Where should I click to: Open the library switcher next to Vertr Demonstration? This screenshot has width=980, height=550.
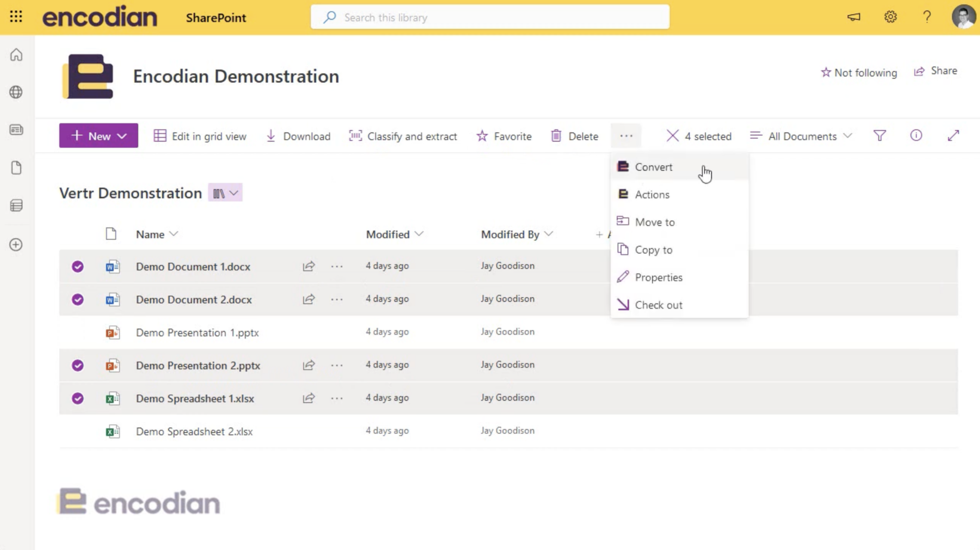[225, 193]
